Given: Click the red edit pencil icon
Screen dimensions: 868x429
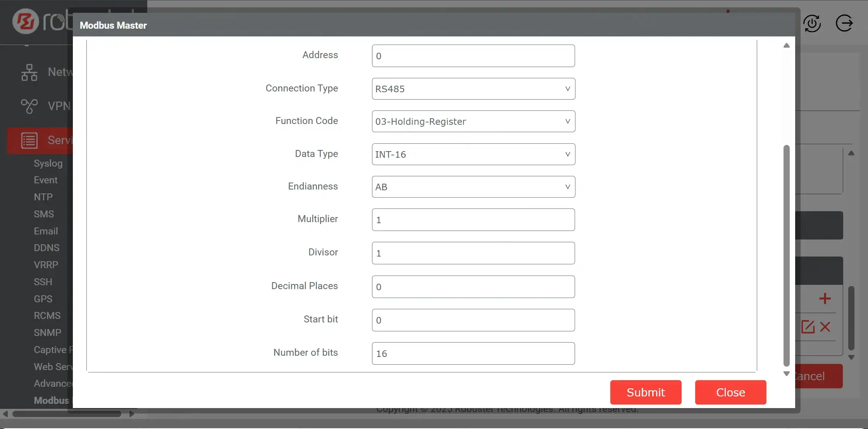Looking at the screenshot, I should pyautogui.click(x=808, y=327).
